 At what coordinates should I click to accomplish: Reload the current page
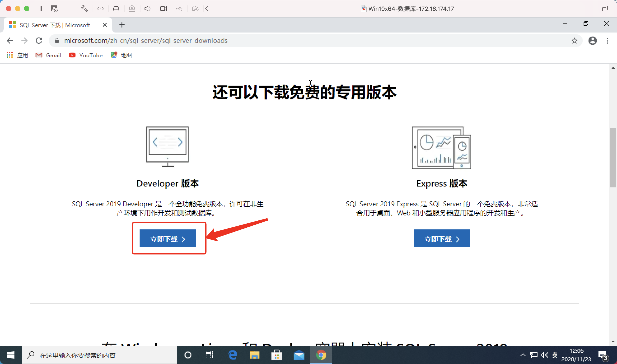click(x=39, y=41)
